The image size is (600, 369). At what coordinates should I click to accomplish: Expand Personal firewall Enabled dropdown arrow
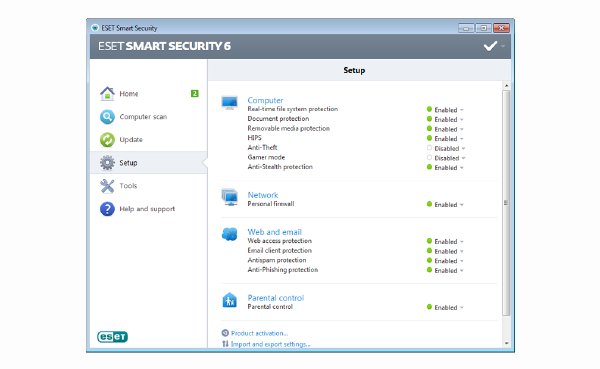(x=462, y=205)
